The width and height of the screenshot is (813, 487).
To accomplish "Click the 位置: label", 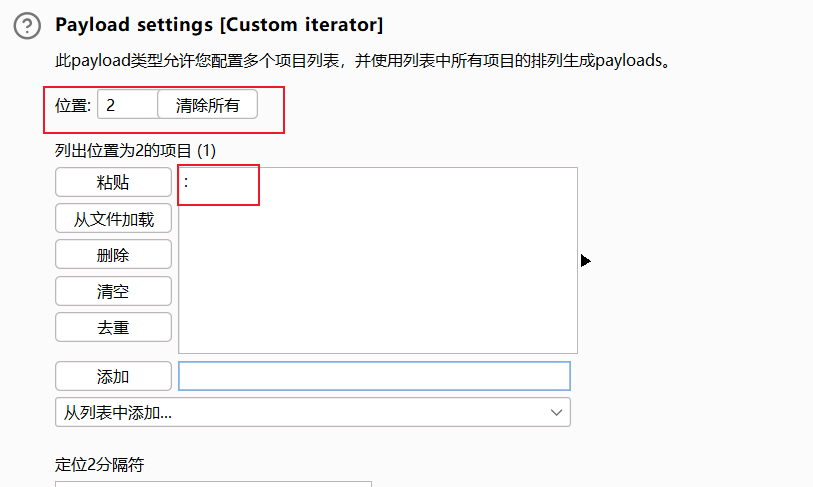I will [73, 105].
